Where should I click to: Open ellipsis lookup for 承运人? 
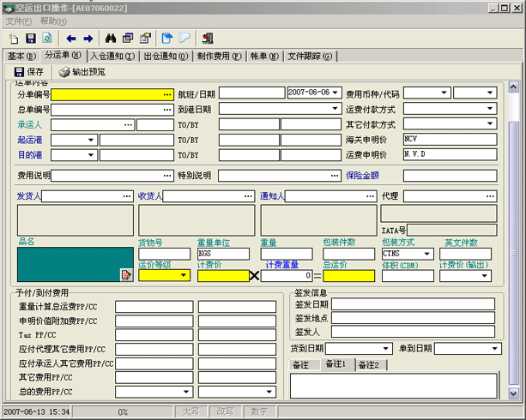pos(128,124)
